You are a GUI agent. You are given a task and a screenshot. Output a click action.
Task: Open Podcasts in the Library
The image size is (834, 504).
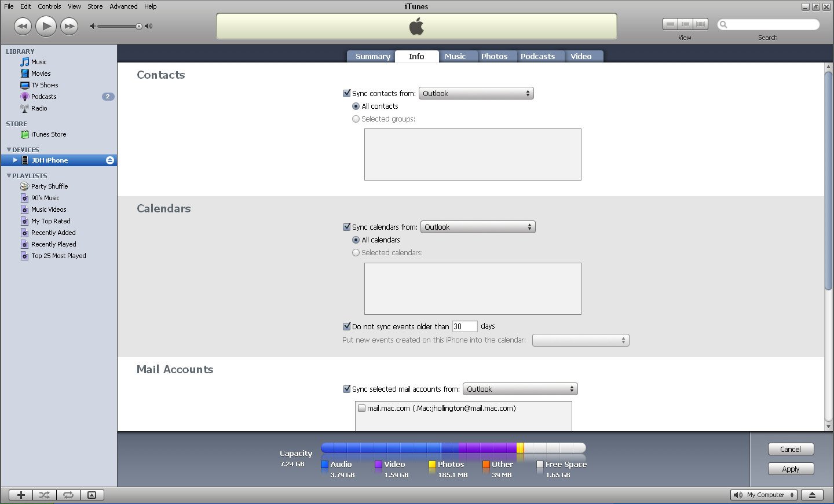tap(43, 97)
